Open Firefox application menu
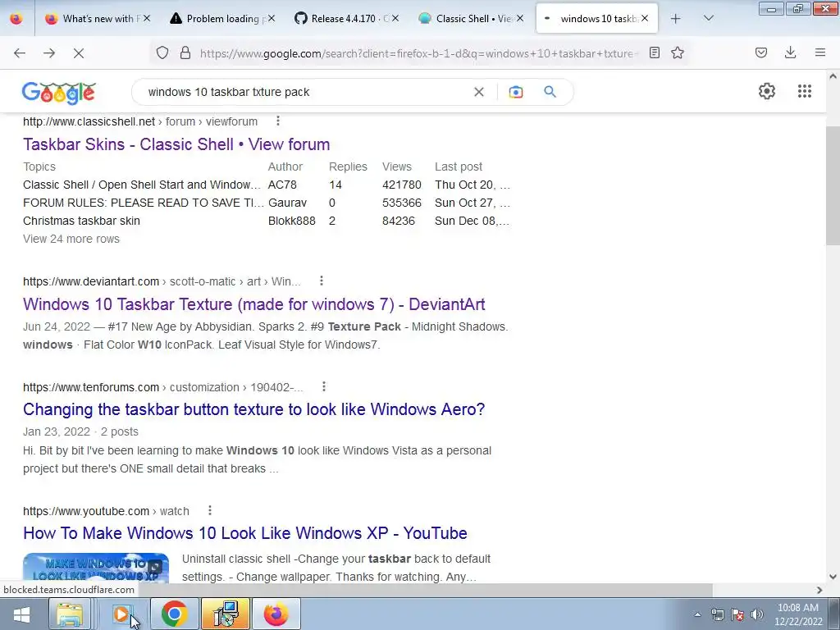 [820, 52]
